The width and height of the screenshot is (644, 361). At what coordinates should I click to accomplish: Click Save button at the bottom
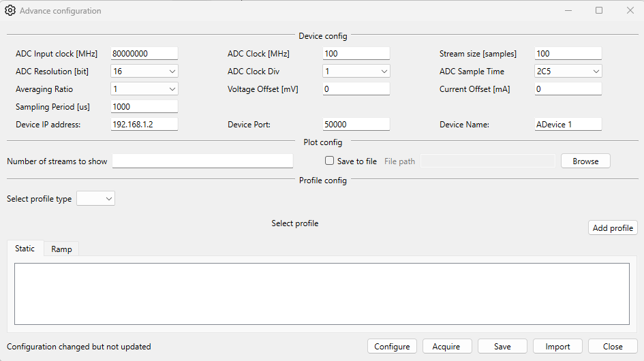[502, 347]
